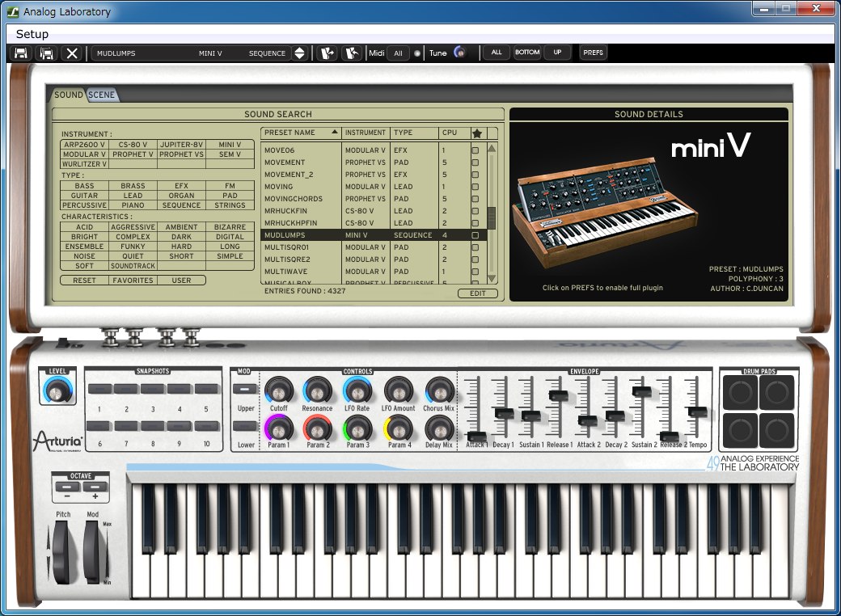Viewport: 841px width, 616px height.
Task: Click the Save preset floppy icon
Action: coord(21,53)
